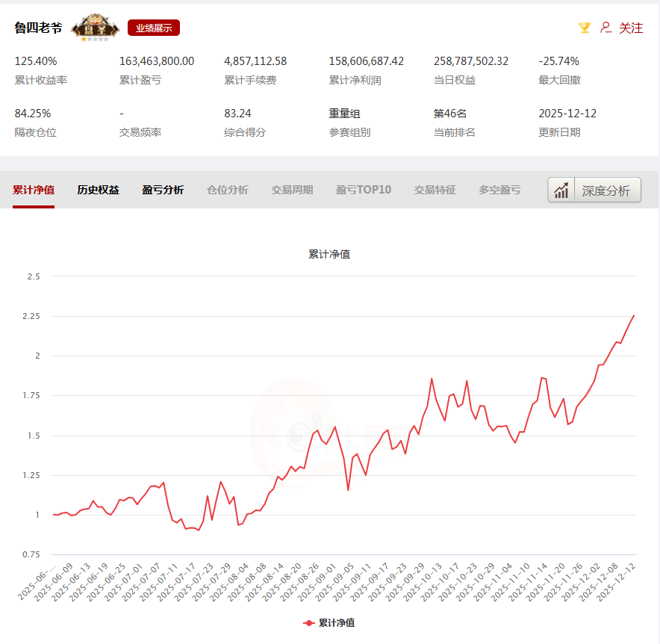The image size is (660, 644).
Task: Click the final data point at 2025-12-12
Action: point(634,315)
